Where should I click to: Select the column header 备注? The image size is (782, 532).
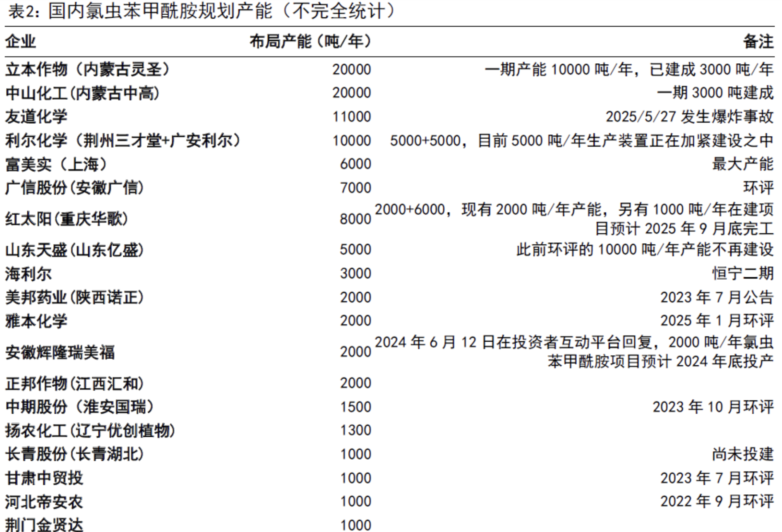pos(758,41)
